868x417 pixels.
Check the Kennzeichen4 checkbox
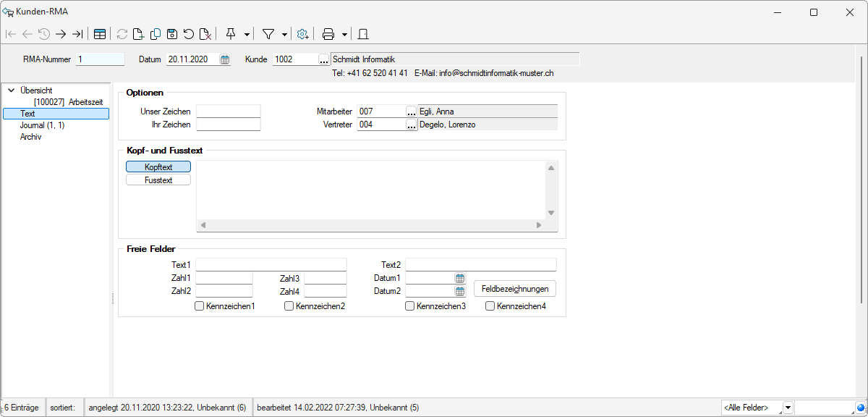tap(490, 306)
